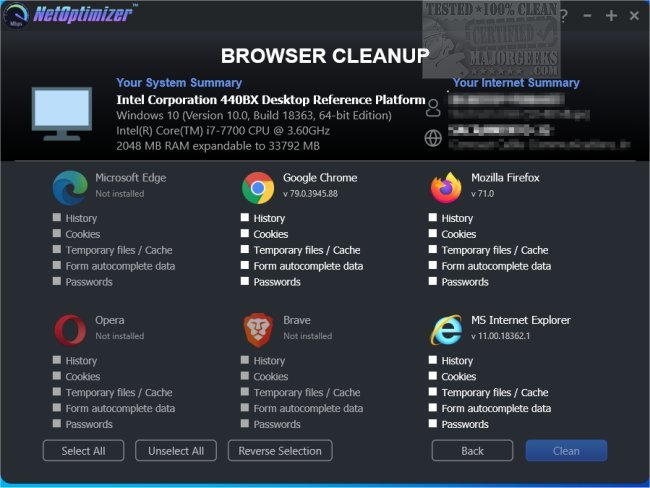Click Form autocomplete data checkbox under Brave

pyautogui.click(x=245, y=407)
